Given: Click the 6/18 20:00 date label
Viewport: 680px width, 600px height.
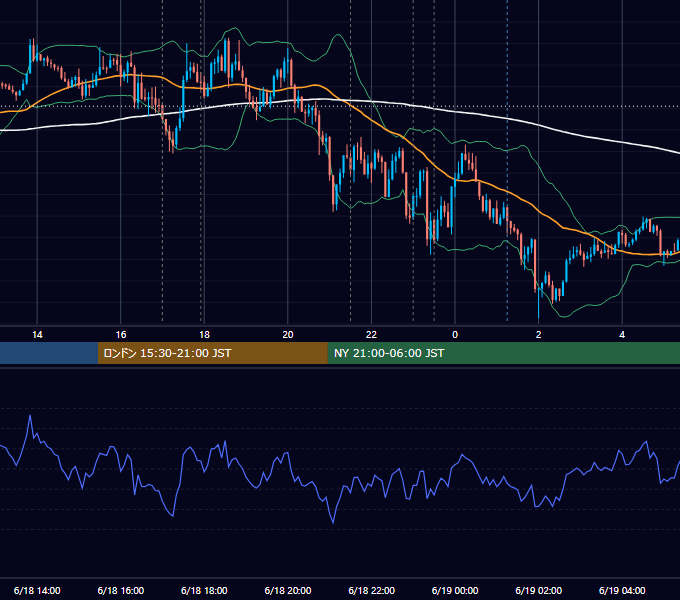Looking at the screenshot, I should click(288, 590).
